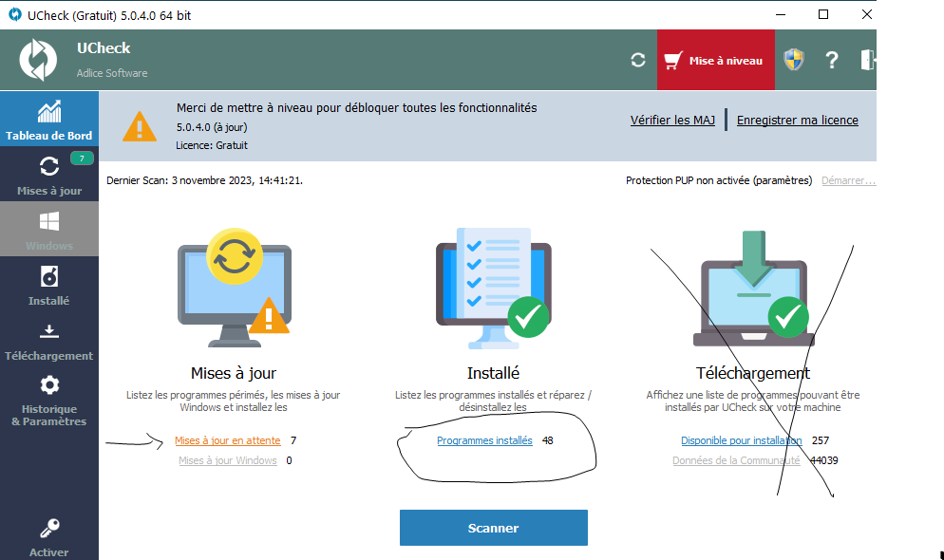
Task: Click the Démarrer… link for PUP protection
Action: [848, 180]
